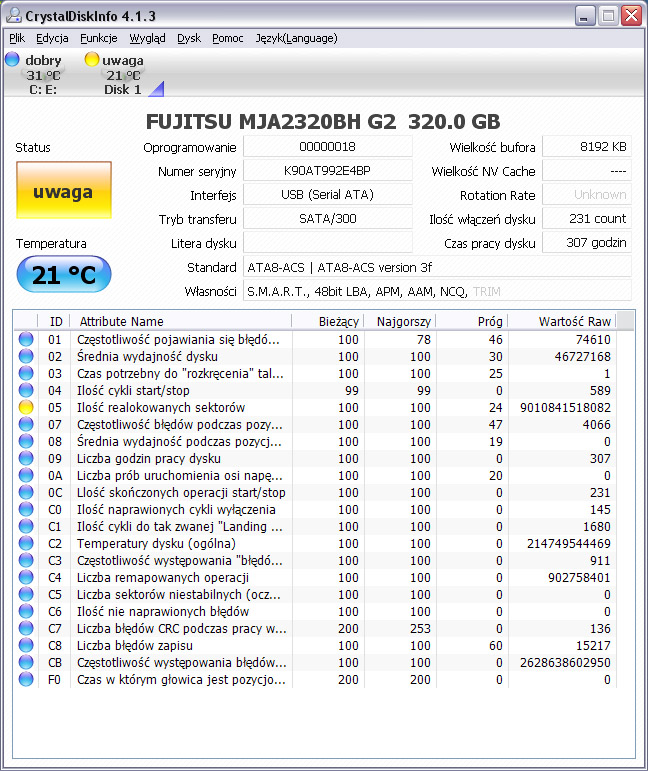Click status orb for attribute 04

26,390
